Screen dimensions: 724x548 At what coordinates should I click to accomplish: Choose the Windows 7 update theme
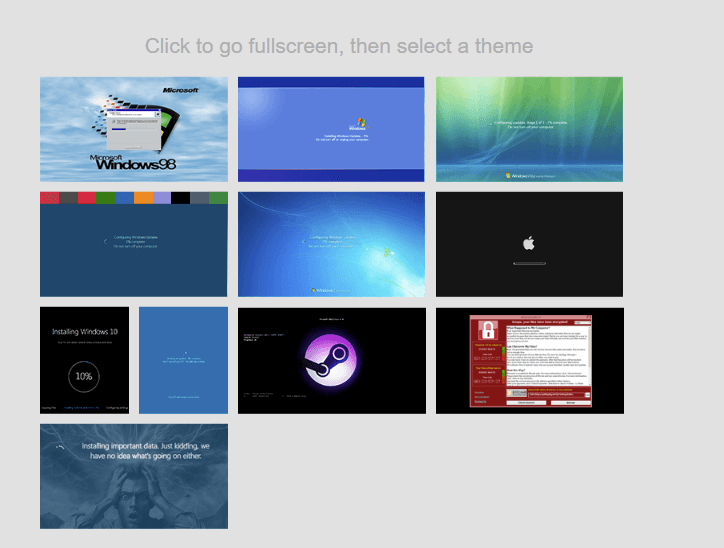pos(331,244)
